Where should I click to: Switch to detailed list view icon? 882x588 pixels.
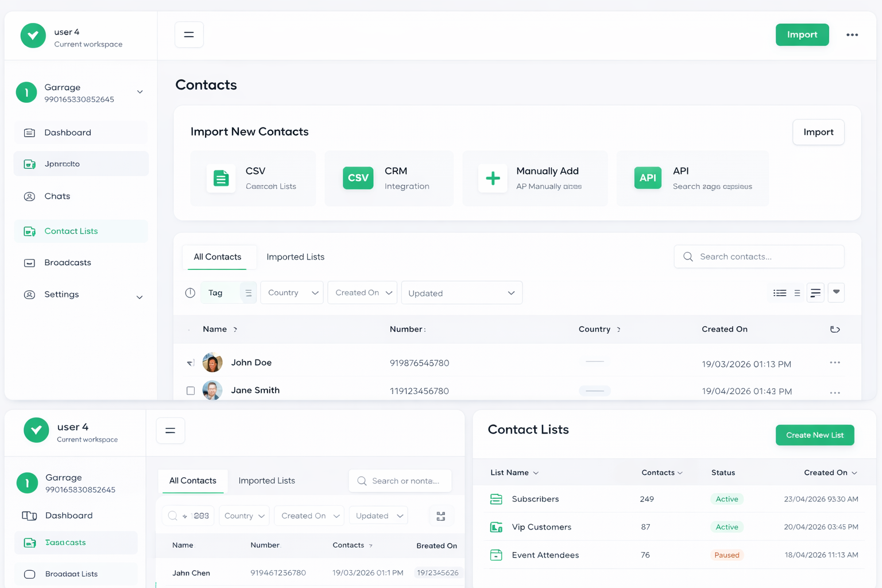[780, 293]
